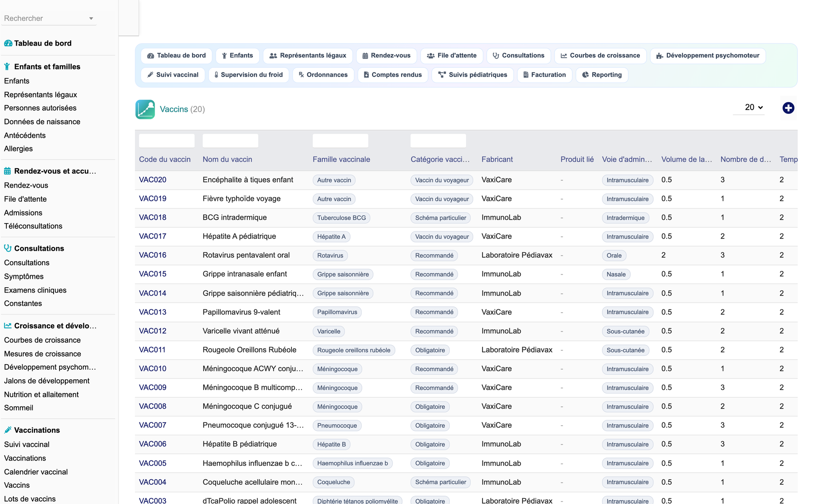
Task: Click thermometer icon in Supervision du froid tab
Action: point(216,75)
